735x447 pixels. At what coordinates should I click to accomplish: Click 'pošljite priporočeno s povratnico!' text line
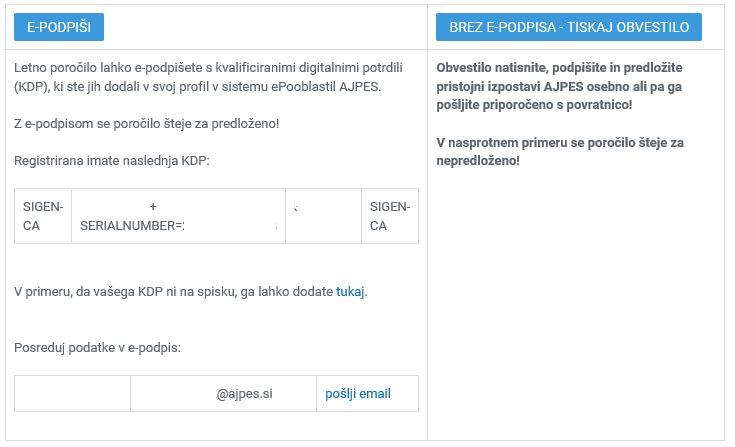point(534,105)
